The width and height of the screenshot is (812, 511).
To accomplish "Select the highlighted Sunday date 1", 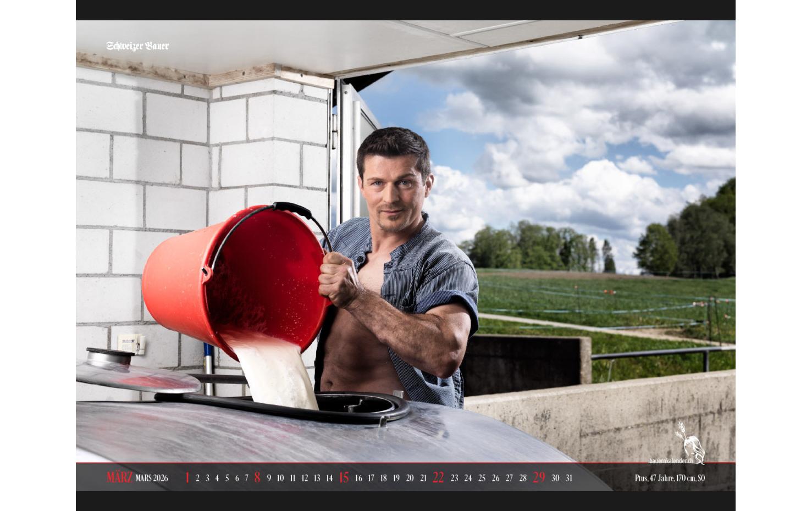I will 186,477.
